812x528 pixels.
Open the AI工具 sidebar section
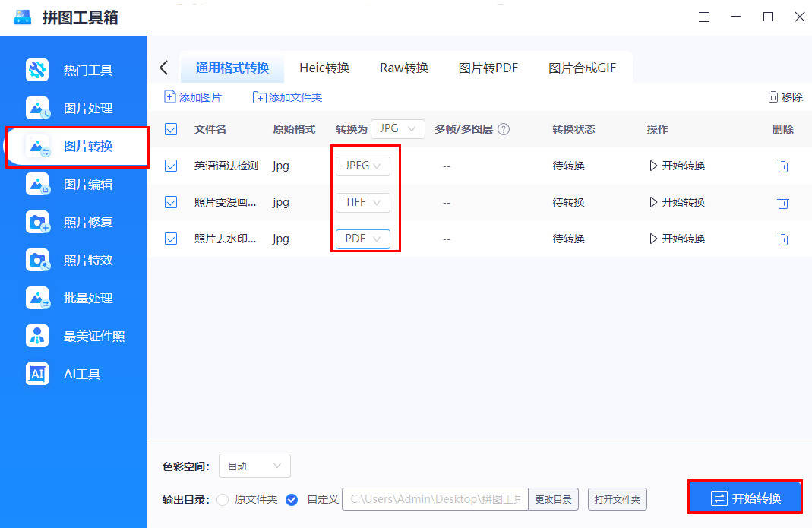coord(63,374)
